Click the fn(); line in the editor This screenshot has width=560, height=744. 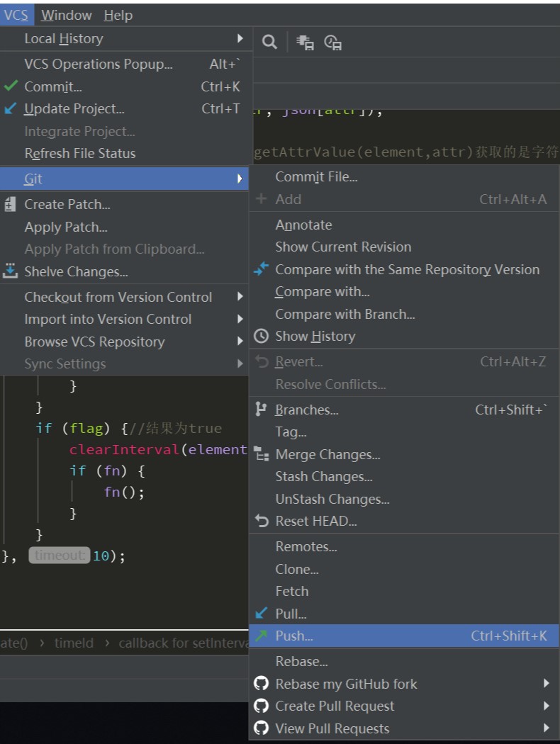pyautogui.click(x=124, y=492)
